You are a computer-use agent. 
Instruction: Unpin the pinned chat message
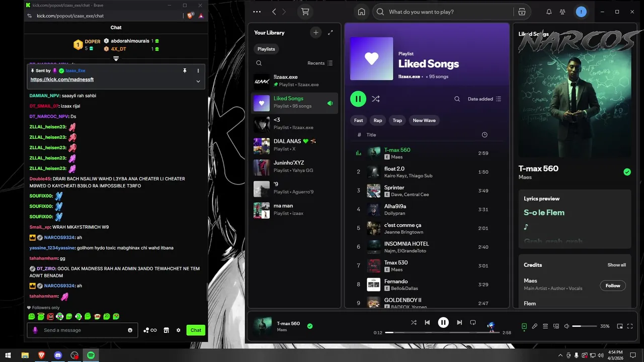(185, 71)
